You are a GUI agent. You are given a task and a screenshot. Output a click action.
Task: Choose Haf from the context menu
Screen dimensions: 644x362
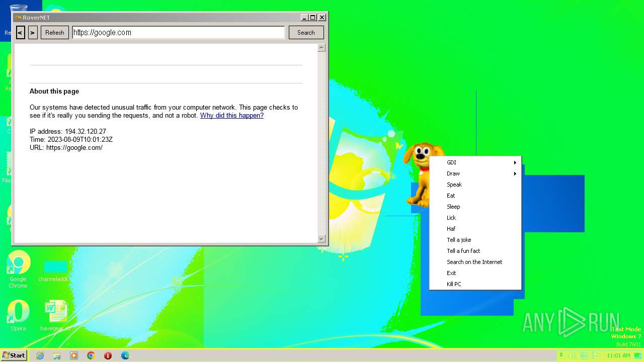(x=475, y=229)
